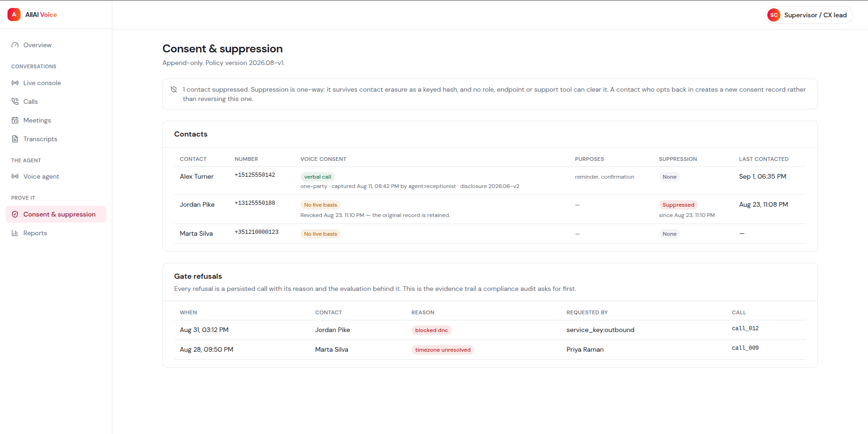The image size is (868, 434).
Task: Open the Live console page
Action: [56, 83]
